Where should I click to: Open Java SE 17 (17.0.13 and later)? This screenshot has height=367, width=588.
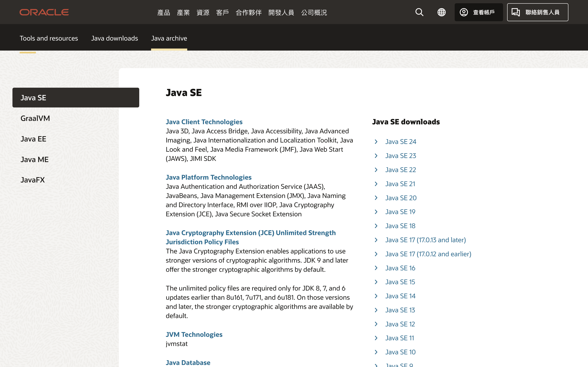click(x=425, y=240)
